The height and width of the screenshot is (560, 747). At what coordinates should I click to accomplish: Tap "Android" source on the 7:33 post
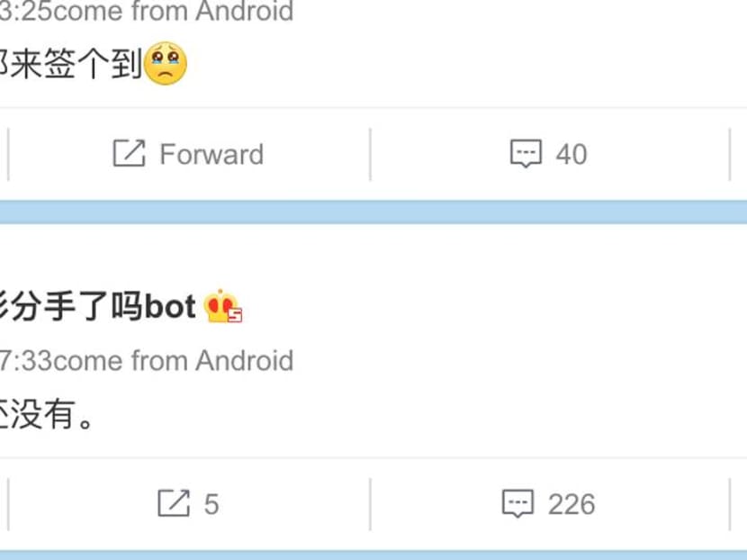[245, 360]
